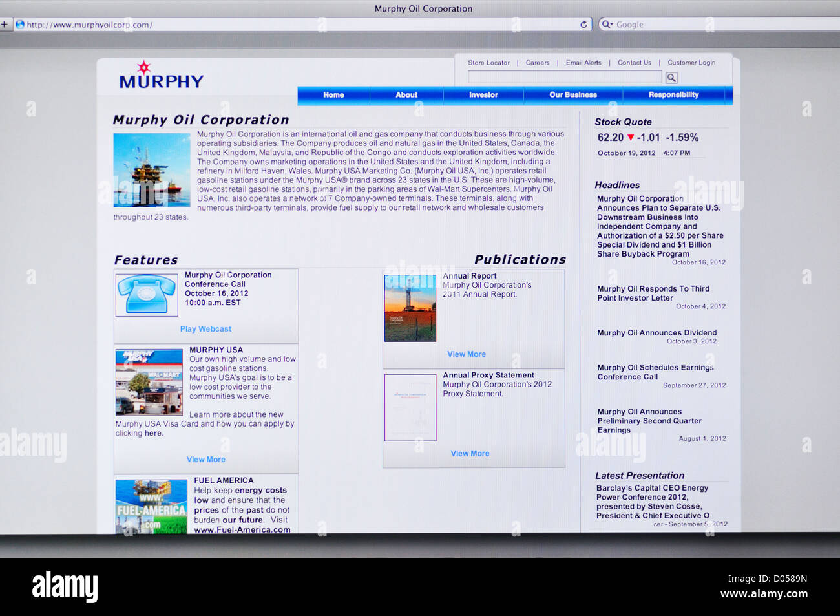Click the 'here' Visa Card link
Viewport: 840px width, 616px height.
[153, 434]
